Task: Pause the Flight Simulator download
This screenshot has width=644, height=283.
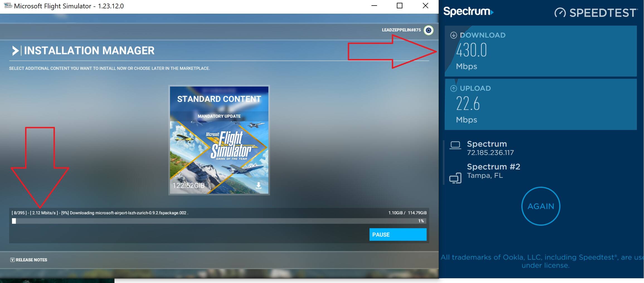Action: (x=398, y=235)
